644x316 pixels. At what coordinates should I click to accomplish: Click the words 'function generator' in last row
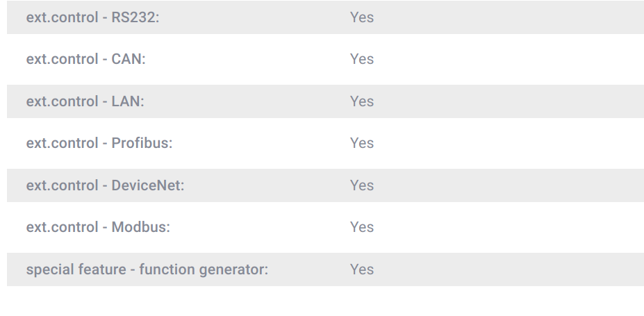coord(202,269)
